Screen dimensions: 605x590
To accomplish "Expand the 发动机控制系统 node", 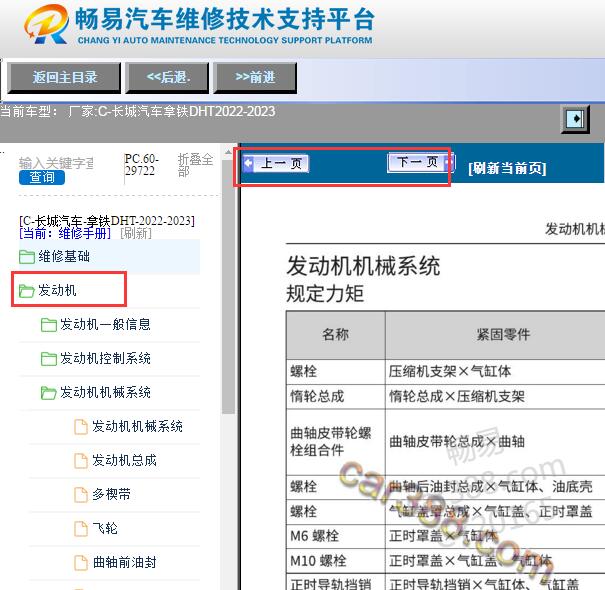I will (x=105, y=359).
